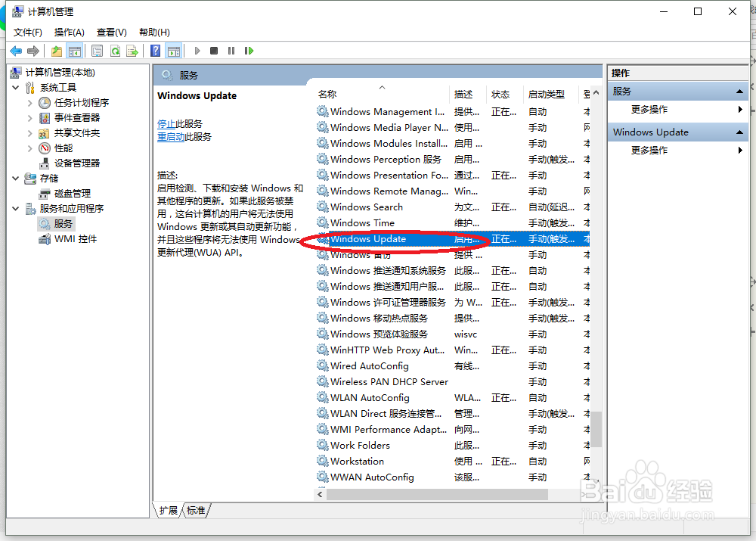Click the Refresh toolbar icon
This screenshot has width=756, height=541.
point(115,51)
